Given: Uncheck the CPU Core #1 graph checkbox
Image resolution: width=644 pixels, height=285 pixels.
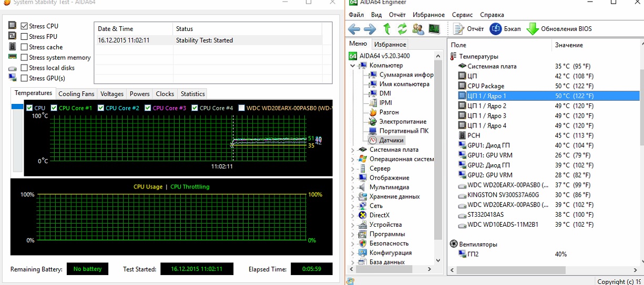Looking at the screenshot, I should (x=54, y=108).
